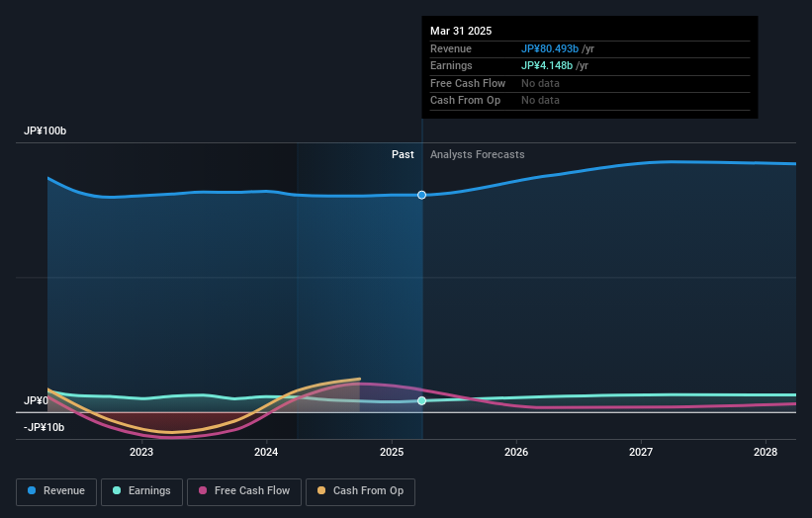Screen dimensions: 812x518
Task: Toggle the Free Cash Flow legend button
Action: tap(244, 491)
